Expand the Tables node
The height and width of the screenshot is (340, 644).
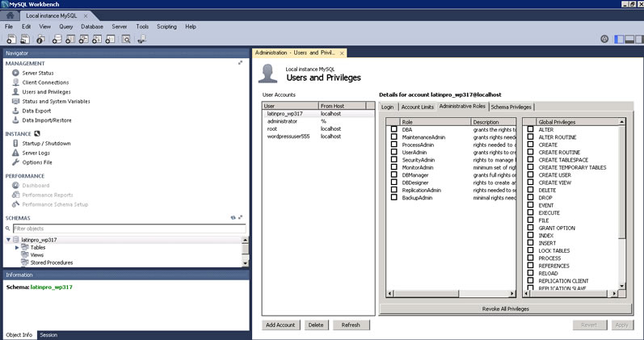[17, 247]
